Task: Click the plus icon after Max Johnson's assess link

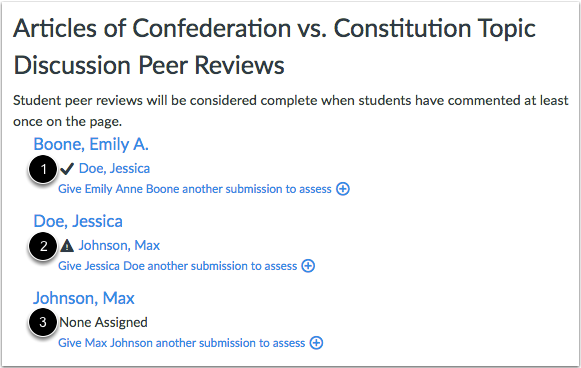Action: (x=316, y=343)
